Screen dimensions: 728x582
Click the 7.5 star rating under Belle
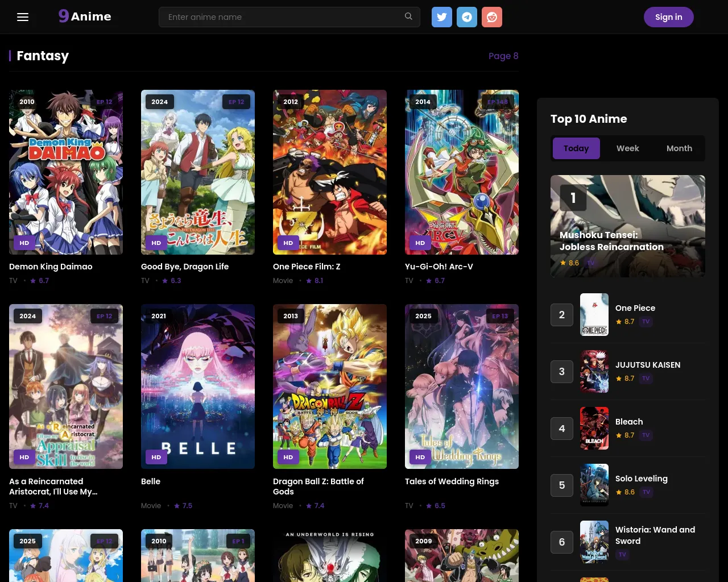click(183, 506)
